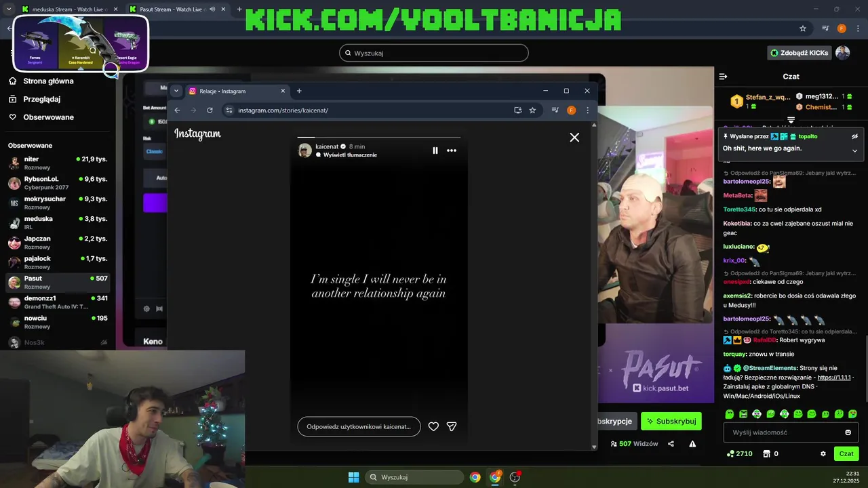Report the stream with warning icon
This screenshot has height=488, width=868.
click(692, 444)
